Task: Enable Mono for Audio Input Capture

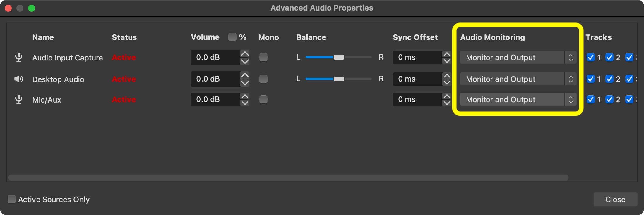Action: pos(263,57)
